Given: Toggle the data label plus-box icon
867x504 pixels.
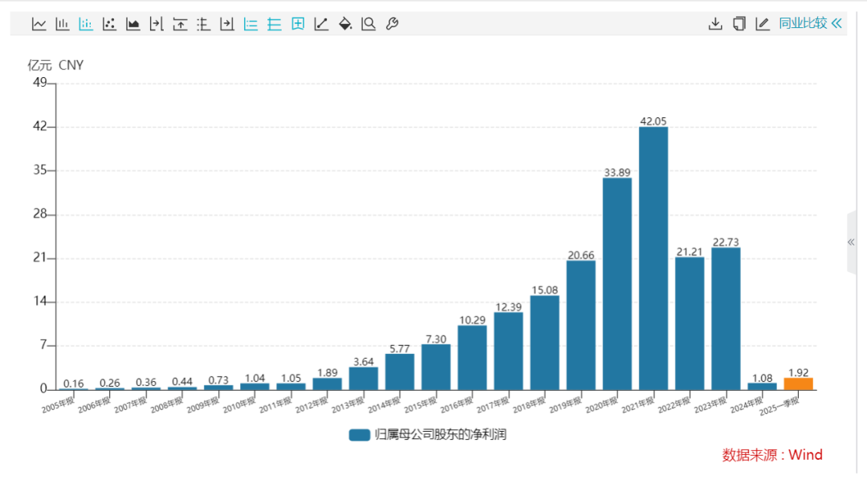Looking at the screenshot, I should click(298, 24).
